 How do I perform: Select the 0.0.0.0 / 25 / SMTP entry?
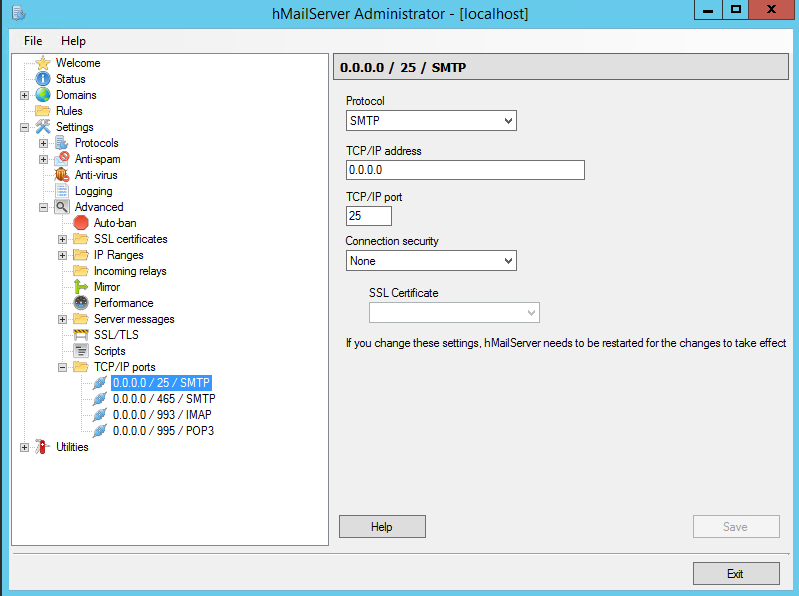(x=161, y=383)
